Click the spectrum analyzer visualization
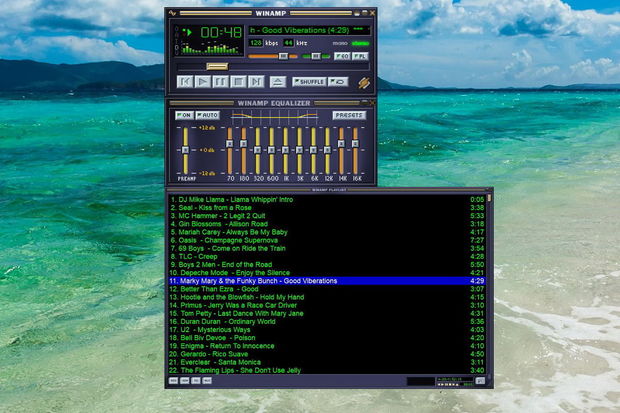The image size is (620, 413). coord(211,49)
